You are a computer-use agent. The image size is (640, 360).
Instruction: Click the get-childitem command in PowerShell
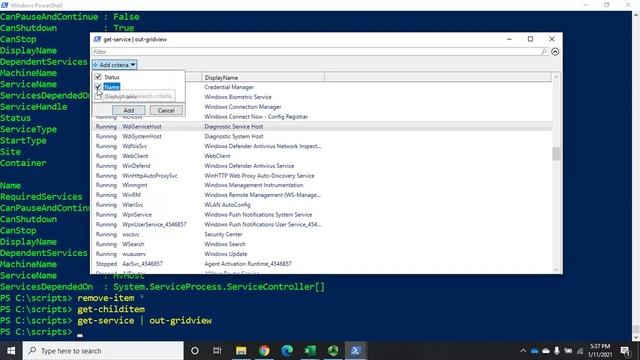(x=111, y=309)
